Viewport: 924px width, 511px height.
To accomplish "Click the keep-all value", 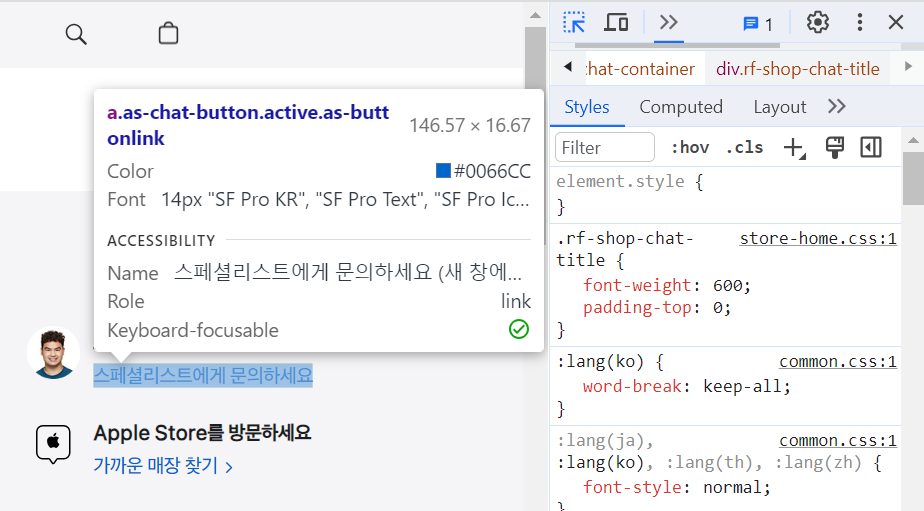I will click(x=742, y=387).
